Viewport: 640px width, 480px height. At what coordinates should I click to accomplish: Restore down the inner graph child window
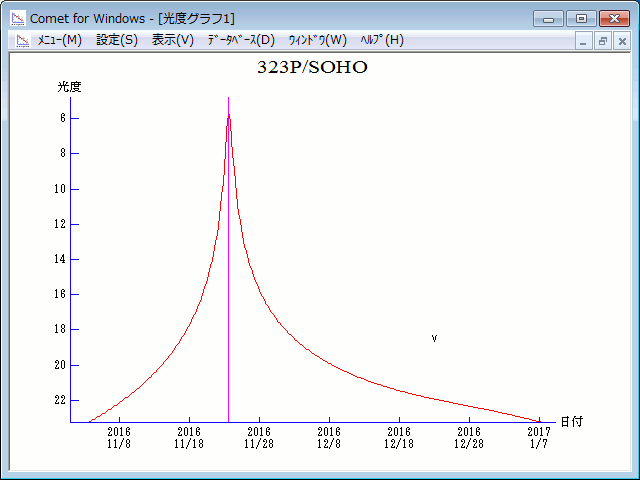coord(603,41)
